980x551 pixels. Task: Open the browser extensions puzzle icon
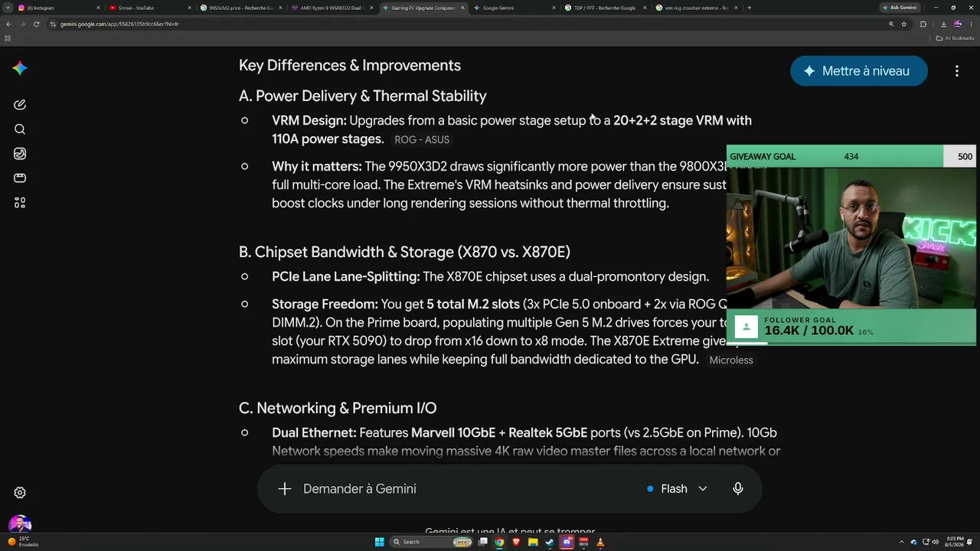tap(923, 24)
